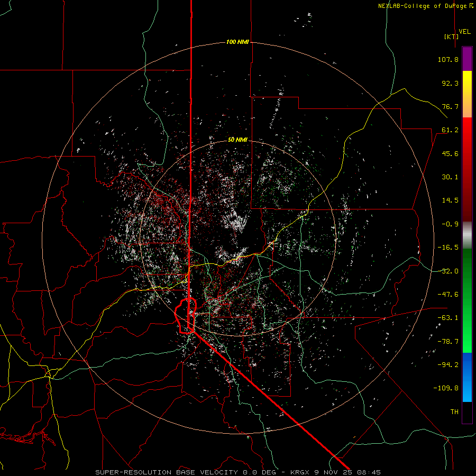Viewport: 476px width, 476px height.
Task: Click the -109.8 velocity scale value
Action: (446, 388)
